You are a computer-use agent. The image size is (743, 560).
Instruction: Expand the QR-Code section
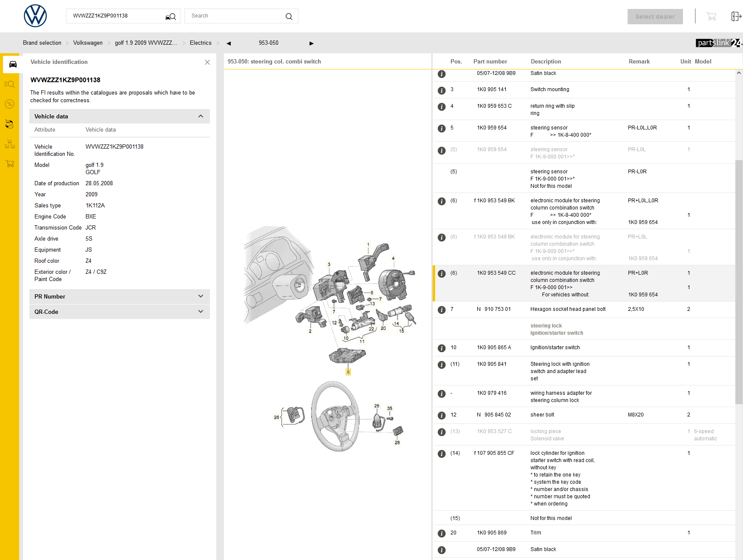(x=201, y=312)
